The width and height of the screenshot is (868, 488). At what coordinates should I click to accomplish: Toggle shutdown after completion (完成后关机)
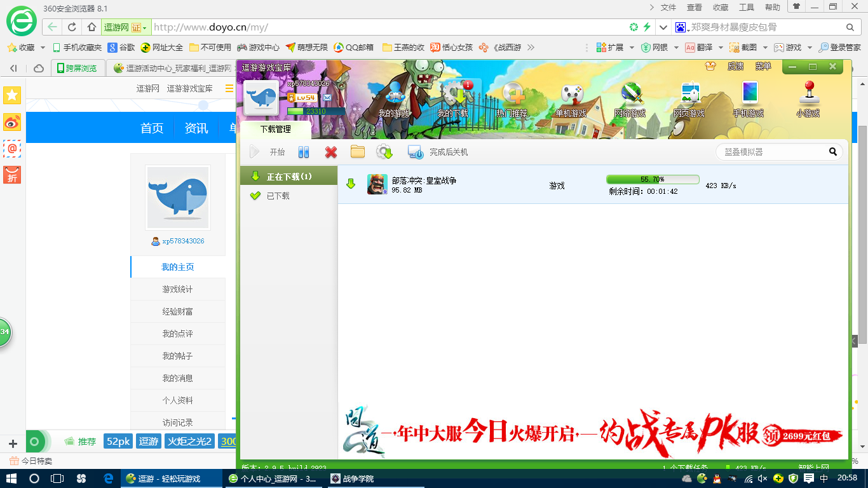(x=438, y=152)
